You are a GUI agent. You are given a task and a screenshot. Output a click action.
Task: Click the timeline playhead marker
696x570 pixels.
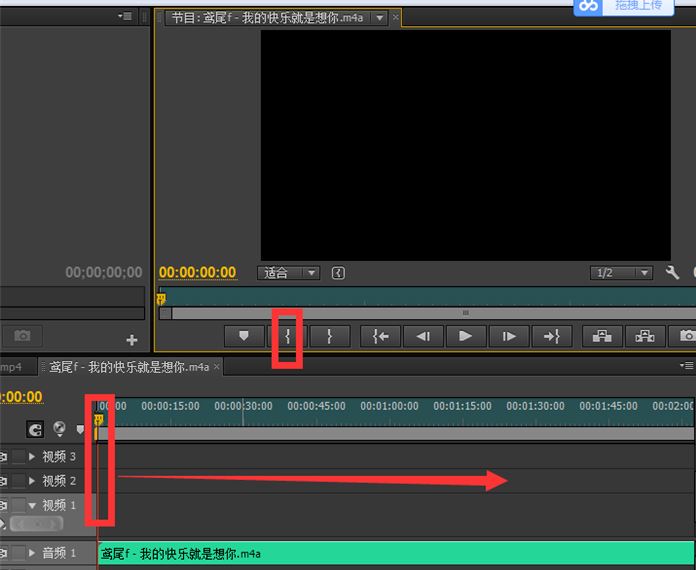pos(99,420)
